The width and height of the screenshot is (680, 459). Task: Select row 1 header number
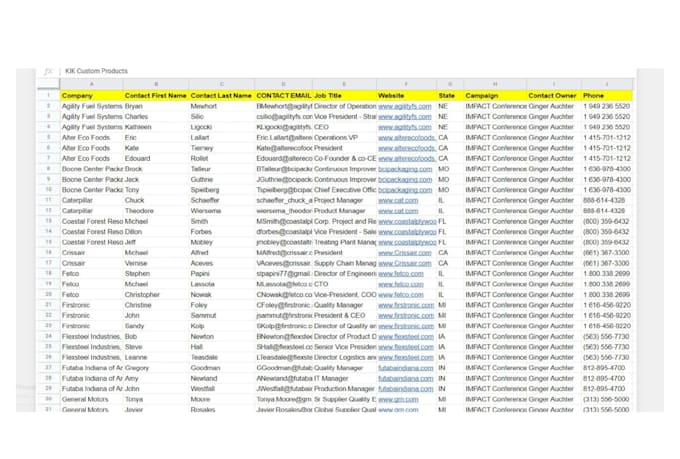click(x=48, y=95)
